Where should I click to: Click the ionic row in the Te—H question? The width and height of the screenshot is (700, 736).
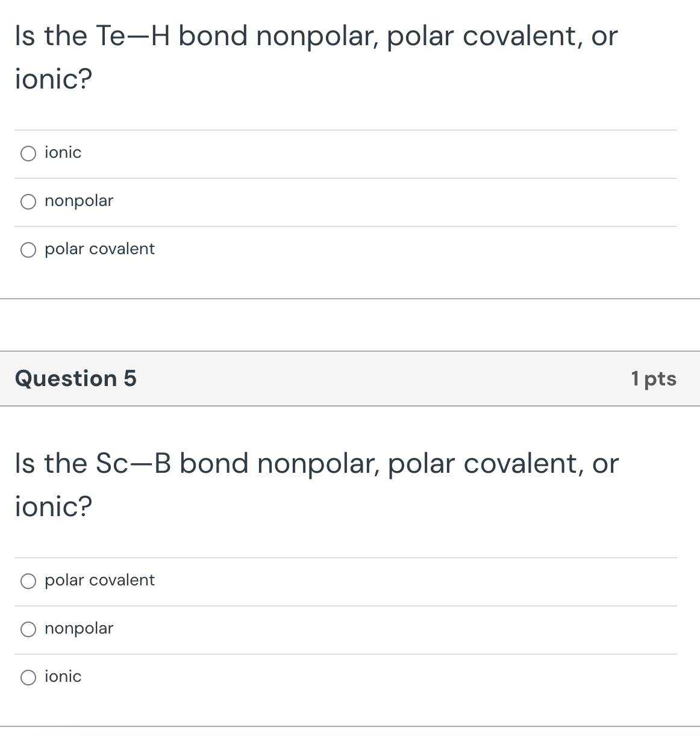click(x=241, y=153)
